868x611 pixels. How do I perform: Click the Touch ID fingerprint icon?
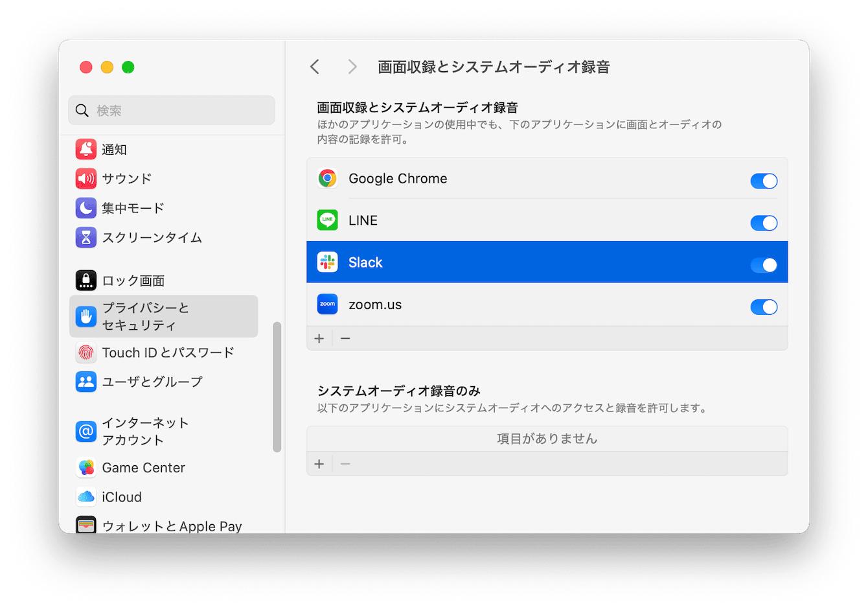[86, 352]
